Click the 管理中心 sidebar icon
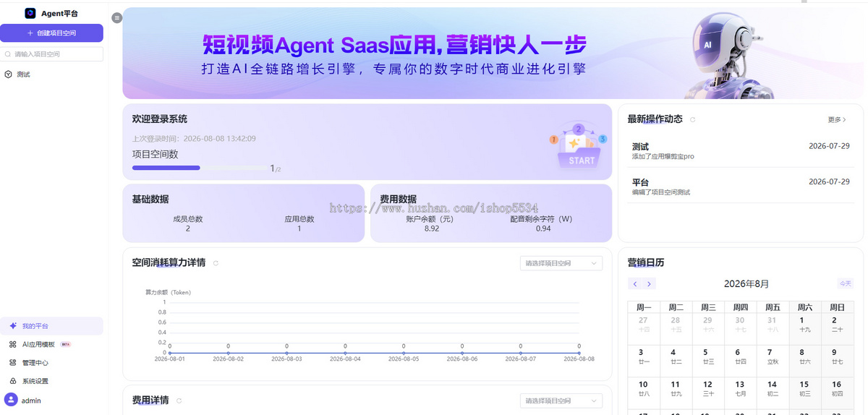The height and width of the screenshot is (415, 868). point(13,363)
